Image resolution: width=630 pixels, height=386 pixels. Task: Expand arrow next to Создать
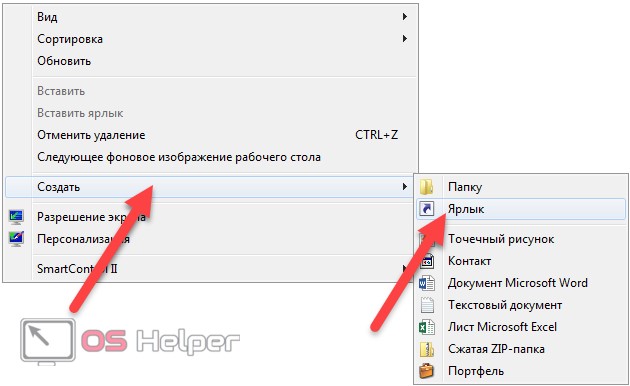tap(405, 187)
